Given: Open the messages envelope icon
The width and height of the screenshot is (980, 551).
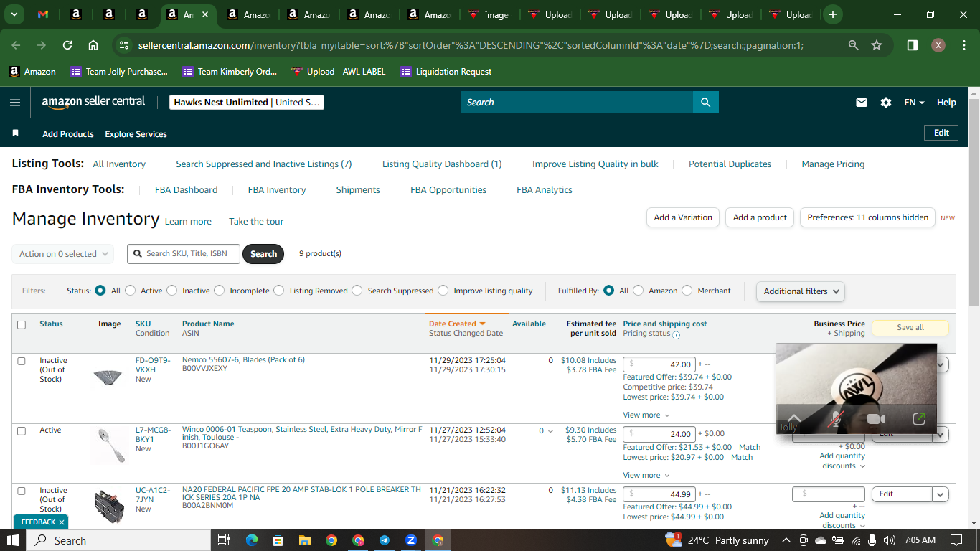Looking at the screenshot, I should [x=862, y=103].
